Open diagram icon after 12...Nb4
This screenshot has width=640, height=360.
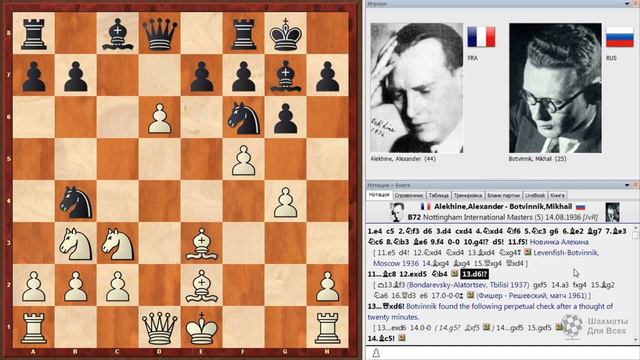(454, 274)
